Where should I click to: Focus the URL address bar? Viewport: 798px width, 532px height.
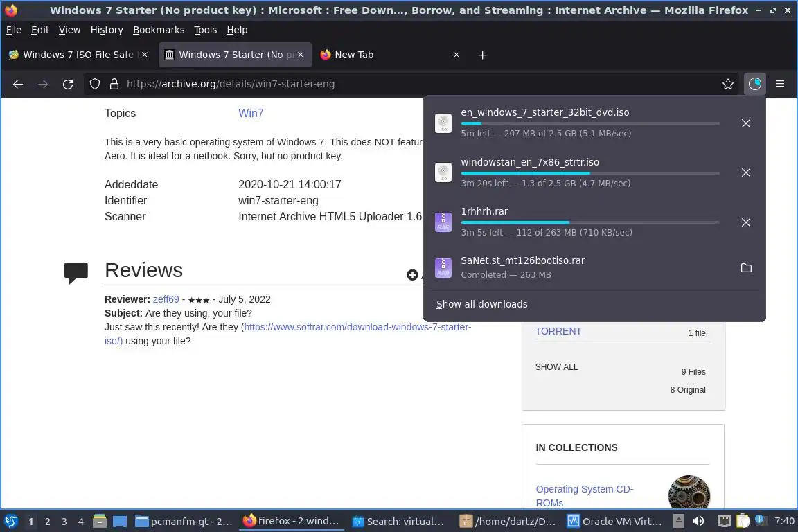tap(417, 84)
